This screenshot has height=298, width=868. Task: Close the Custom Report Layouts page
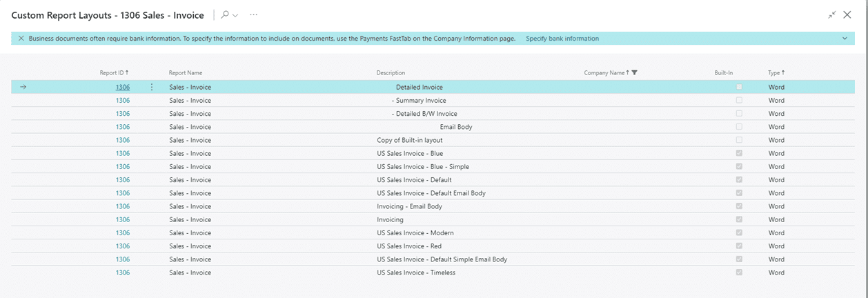pyautogui.click(x=847, y=14)
